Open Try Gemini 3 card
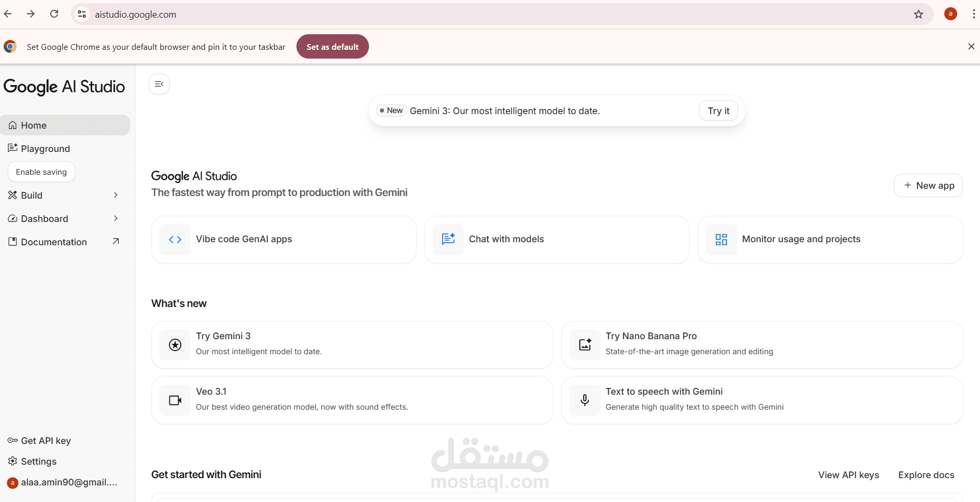 (352, 345)
